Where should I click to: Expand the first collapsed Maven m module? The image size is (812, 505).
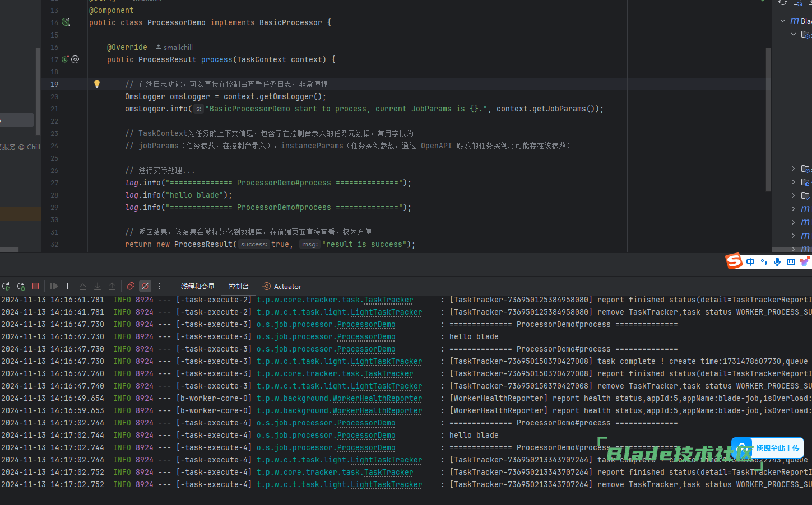(794, 209)
